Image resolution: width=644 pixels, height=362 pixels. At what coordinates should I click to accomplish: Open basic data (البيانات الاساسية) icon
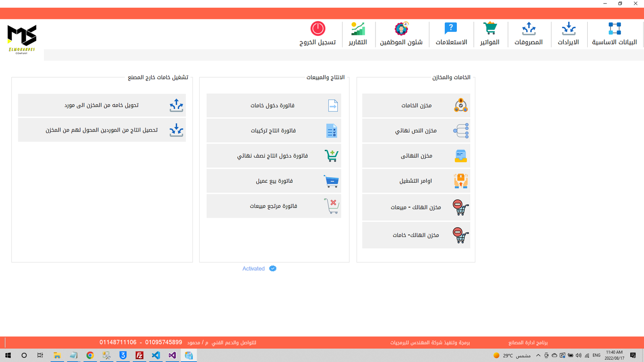[614, 29]
